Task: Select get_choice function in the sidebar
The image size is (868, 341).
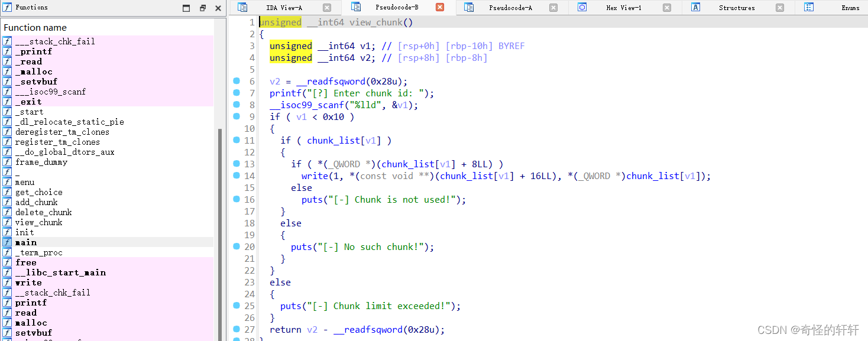Action: pos(38,191)
